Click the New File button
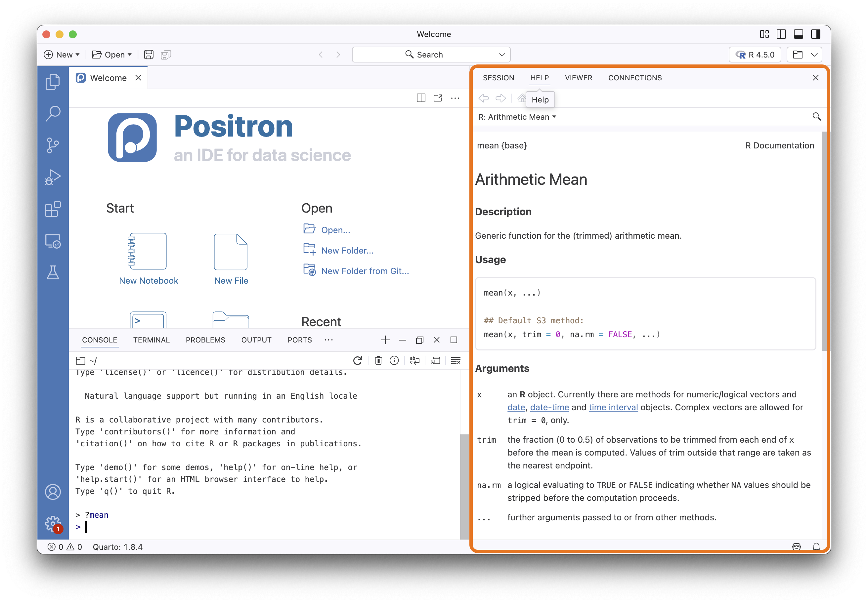868x603 pixels. tap(231, 259)
